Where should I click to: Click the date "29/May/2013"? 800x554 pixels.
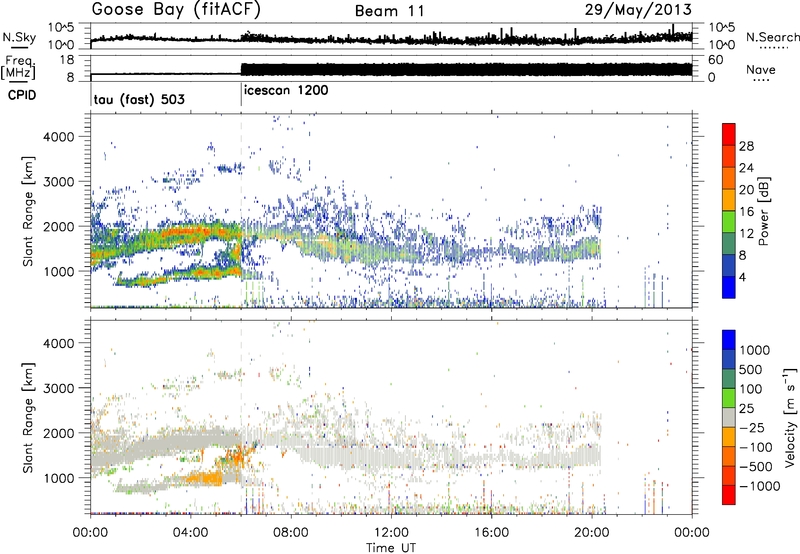[x=638, y=10]
